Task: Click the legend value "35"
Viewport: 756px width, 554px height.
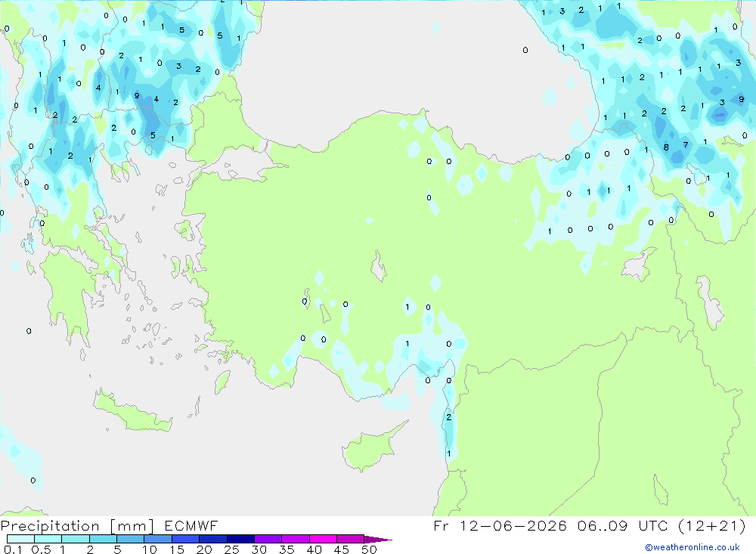Action: click(x=287, y=549)
